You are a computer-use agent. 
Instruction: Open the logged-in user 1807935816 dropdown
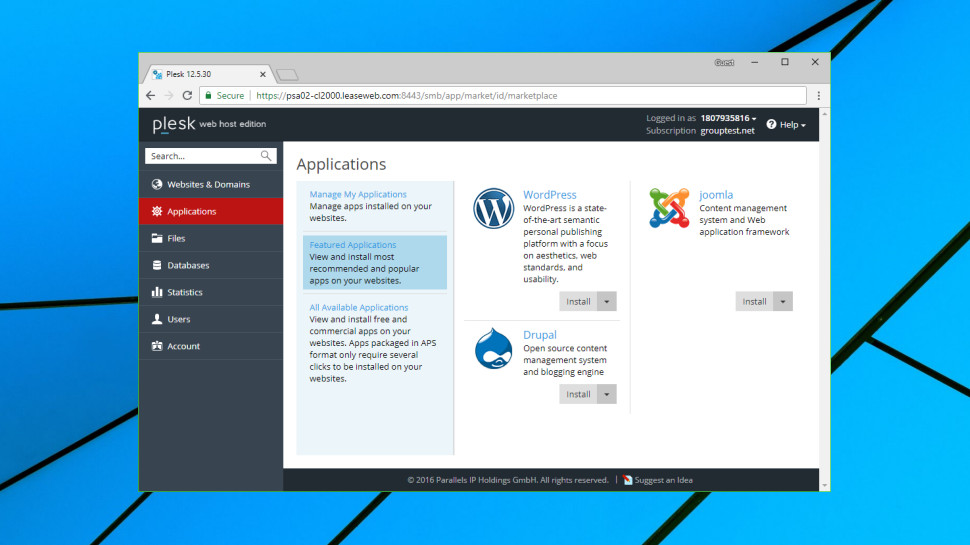(x=728, y=118)
